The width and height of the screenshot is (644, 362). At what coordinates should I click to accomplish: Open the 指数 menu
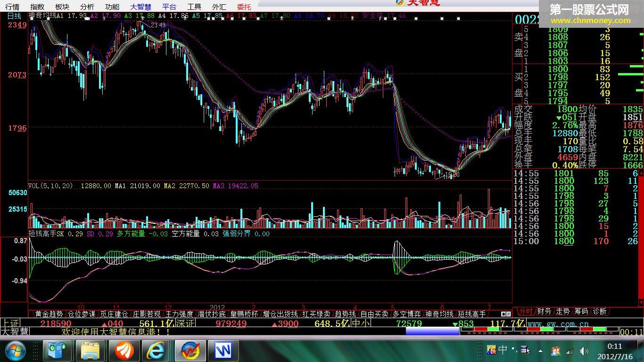pyautogui.click(x=37, y=7)
